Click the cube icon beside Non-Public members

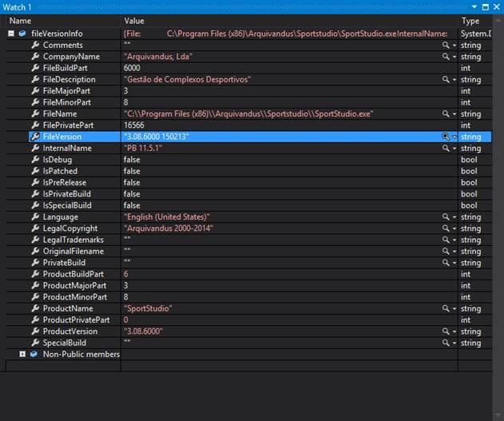coord(34,354)
